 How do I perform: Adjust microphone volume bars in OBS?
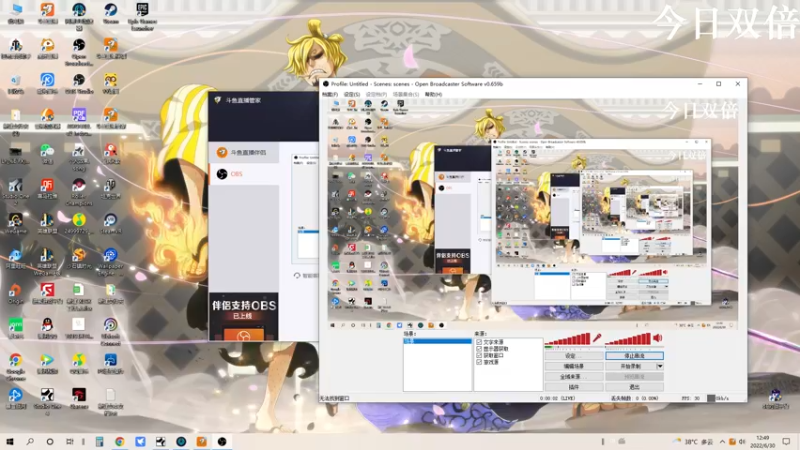click(x=567, y=339)
